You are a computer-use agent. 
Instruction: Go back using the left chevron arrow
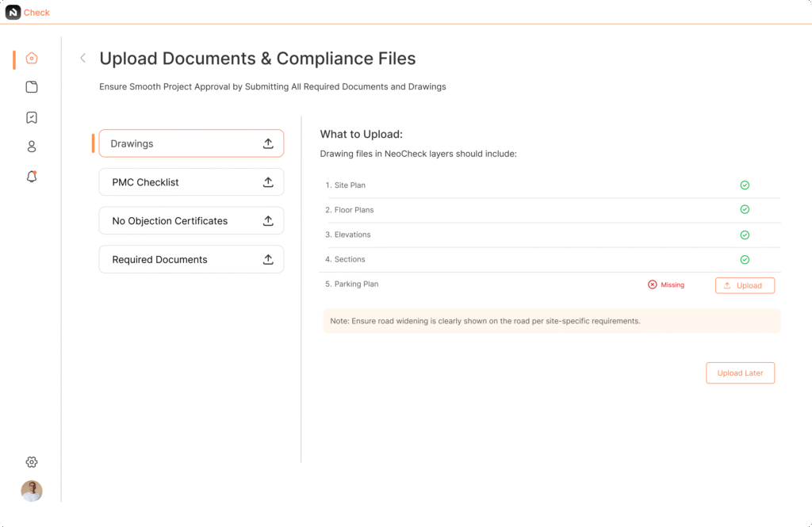(x=82, y=58)
